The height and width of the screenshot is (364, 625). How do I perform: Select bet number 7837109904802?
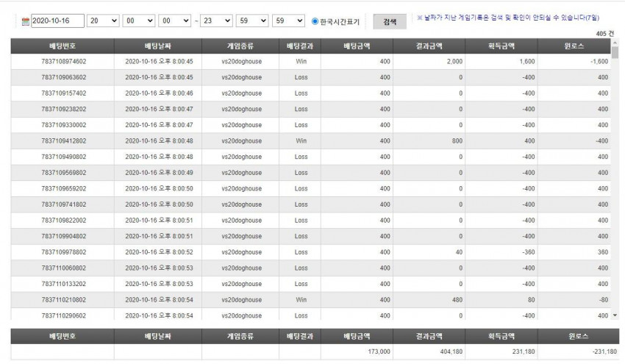tap(64, 237)
